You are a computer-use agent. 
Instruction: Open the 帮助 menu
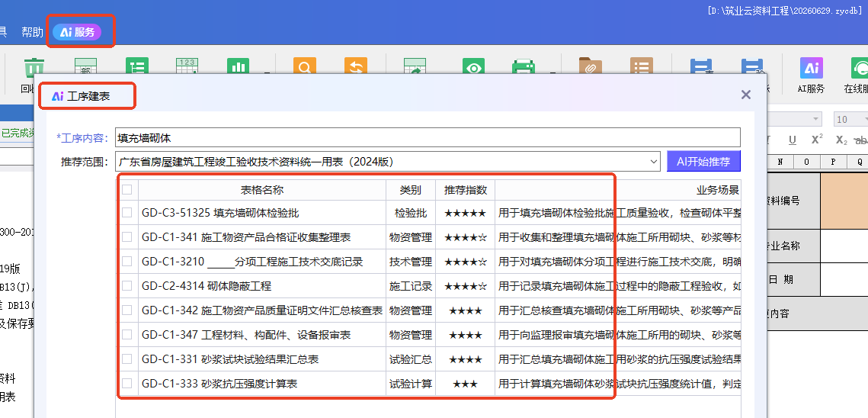[32, 32]
